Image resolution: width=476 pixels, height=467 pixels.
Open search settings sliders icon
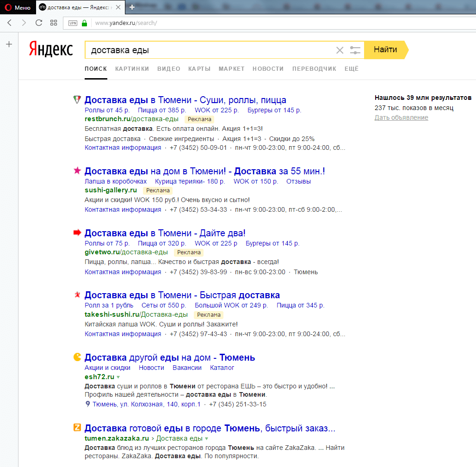pos(355,50)
